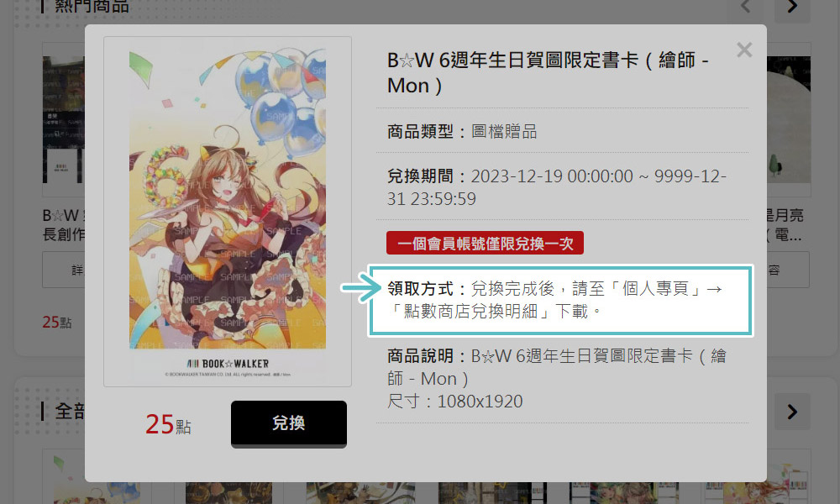Click the teal arrow pointing to 領取方式
This screenshot has height=504, width=840.
[x=360, y=289]
